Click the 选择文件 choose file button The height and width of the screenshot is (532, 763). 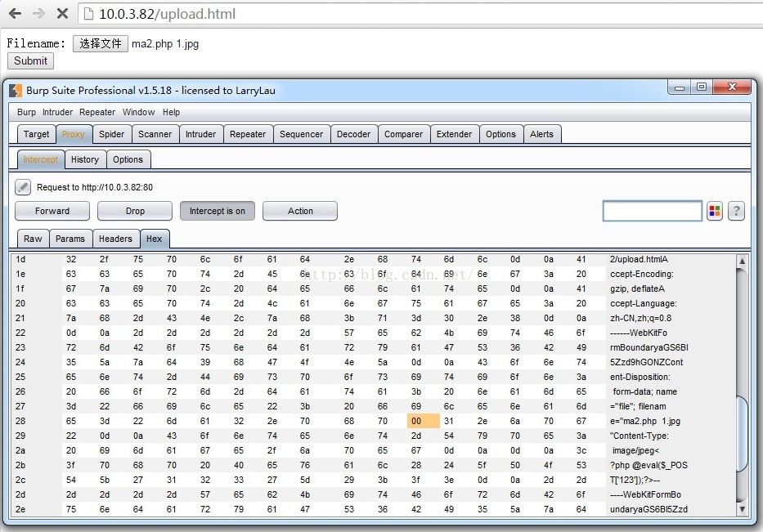click(x=101, y=44)
